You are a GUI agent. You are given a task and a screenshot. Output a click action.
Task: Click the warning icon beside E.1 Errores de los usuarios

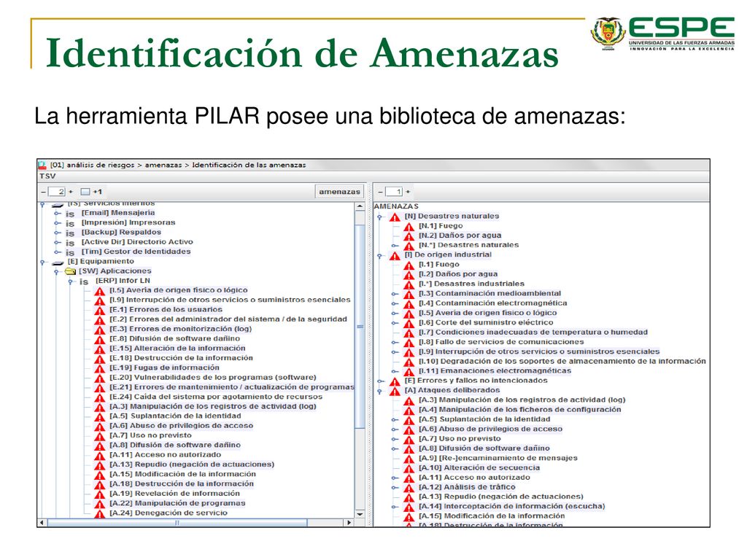pyautogui.click(x=99, y=311)
